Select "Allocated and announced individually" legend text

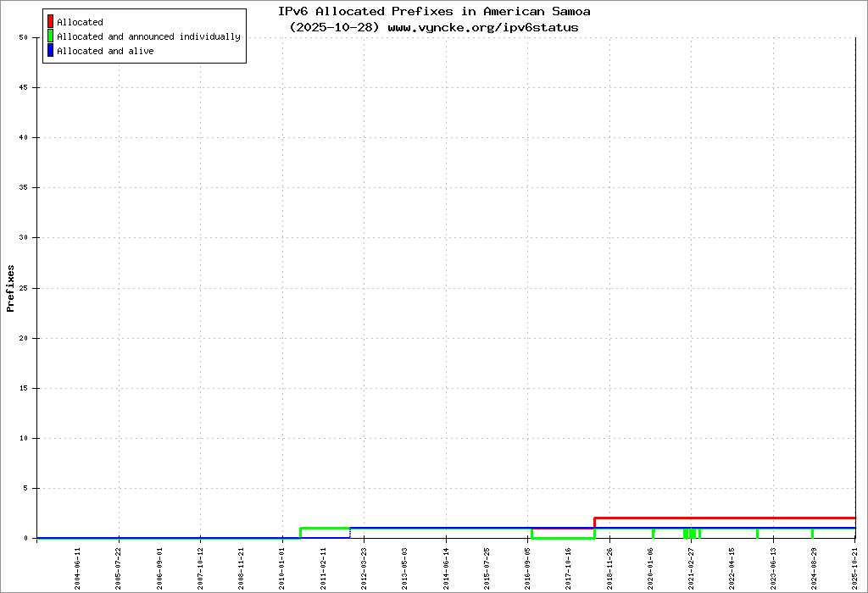[x=148, y=36]
